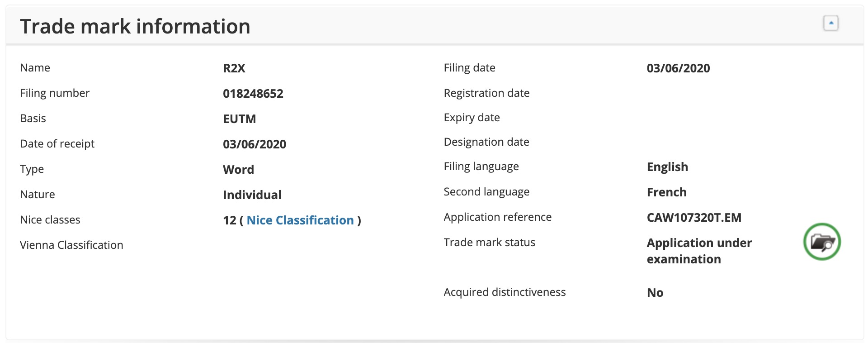
Task: Select the EUTM basis value
Action: (x=240, y=119)
